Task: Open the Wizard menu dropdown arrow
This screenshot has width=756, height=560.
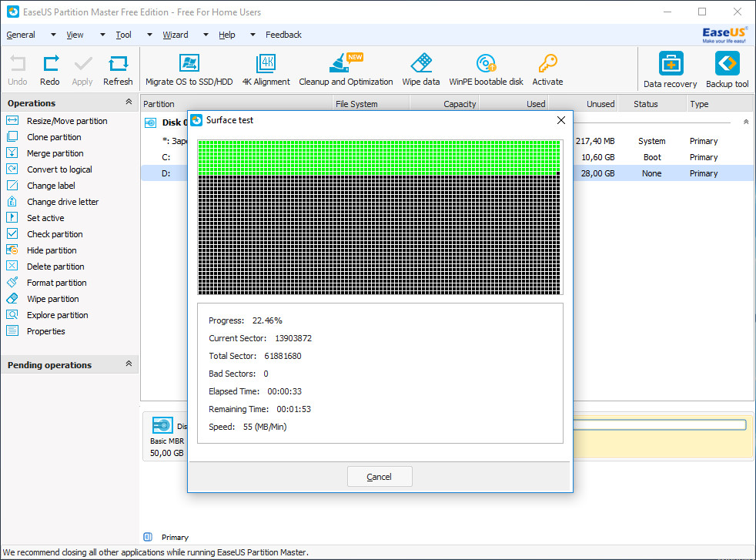Action: click(x=206, y=35)
